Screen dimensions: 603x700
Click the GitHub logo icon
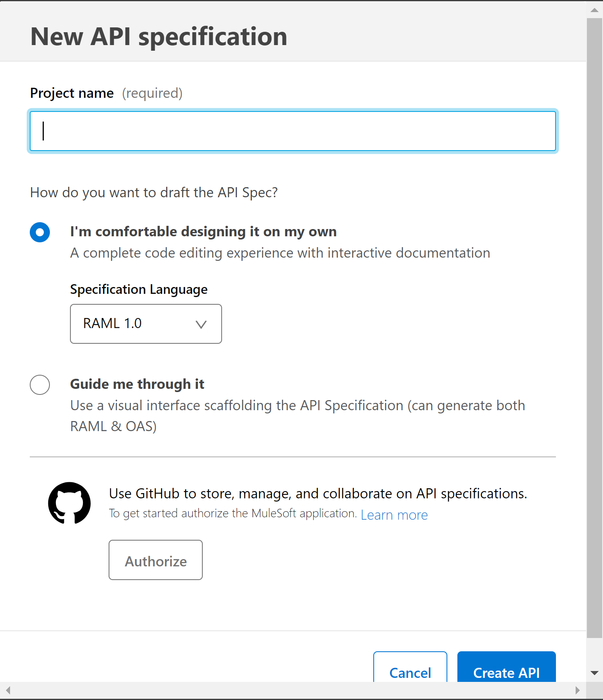pos(69,503)
